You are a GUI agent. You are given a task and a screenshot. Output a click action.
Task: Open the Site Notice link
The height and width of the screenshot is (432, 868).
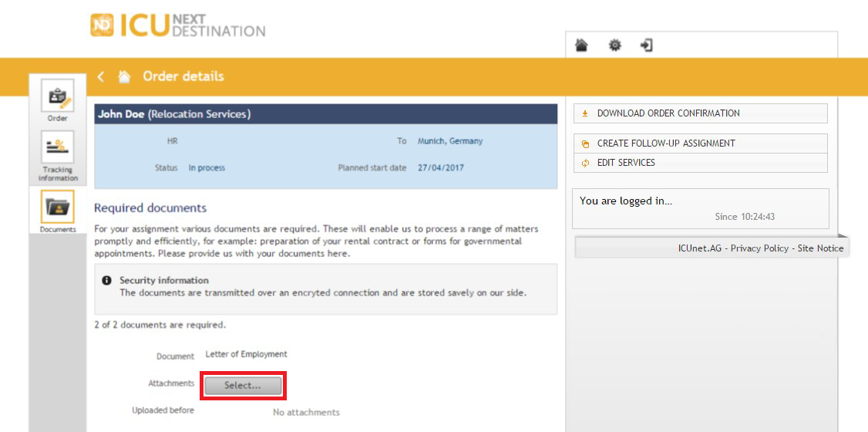pyautogui.click(x=820, y=248)
